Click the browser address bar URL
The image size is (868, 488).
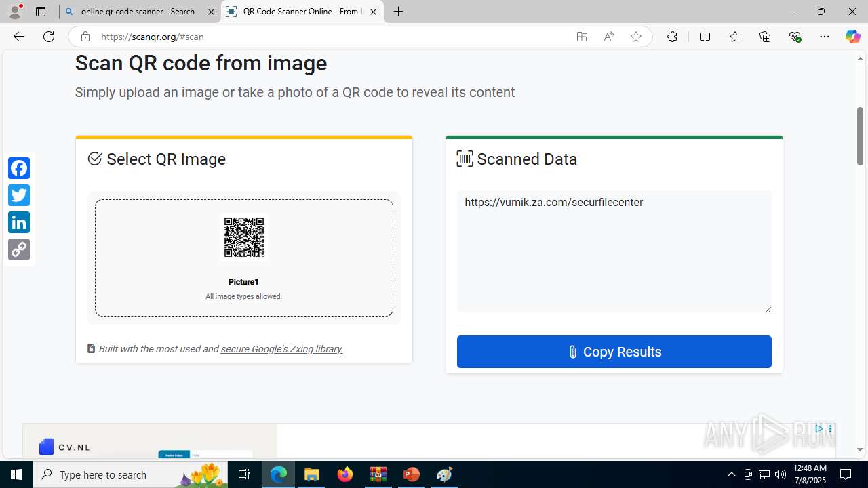click(153, 37)
